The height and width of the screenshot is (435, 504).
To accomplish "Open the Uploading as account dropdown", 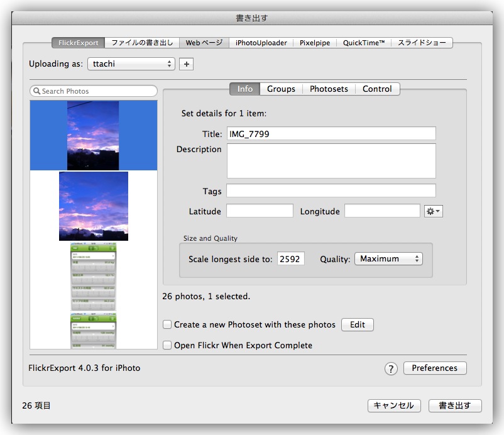I will tap(131, 64).
